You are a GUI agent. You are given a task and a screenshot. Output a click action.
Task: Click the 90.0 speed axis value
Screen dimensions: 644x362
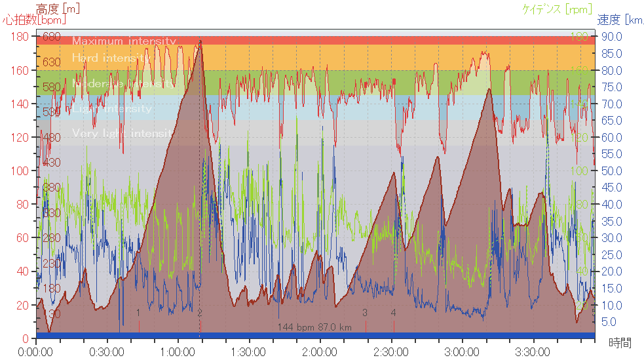pyautogui.click(x=612, y=37)
